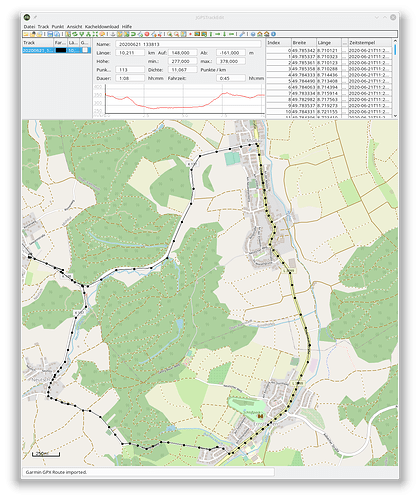The height and width of the screenshot is (500, 420).
Task: Click the blue info circle icon
Action: tap(273, 34)
